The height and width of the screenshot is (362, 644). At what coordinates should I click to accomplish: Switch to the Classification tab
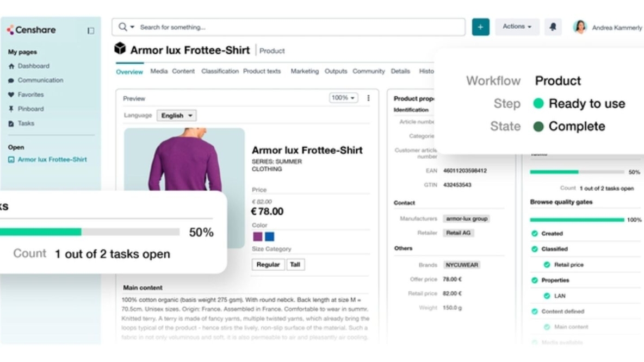point(220,71)
